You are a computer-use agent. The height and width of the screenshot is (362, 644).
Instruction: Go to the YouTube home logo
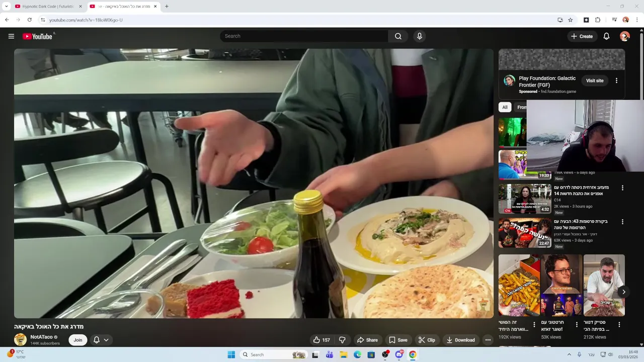pos(37,36)
